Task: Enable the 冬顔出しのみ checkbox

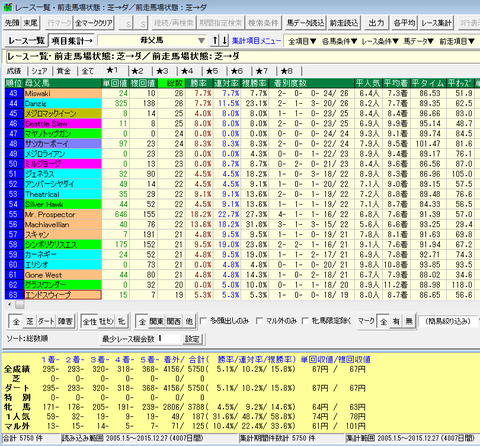Action: 203,321
